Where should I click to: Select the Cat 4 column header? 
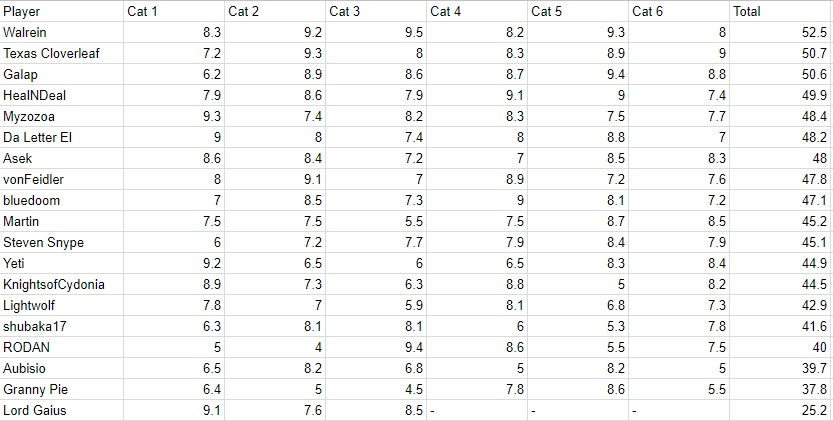coord(476,12)
